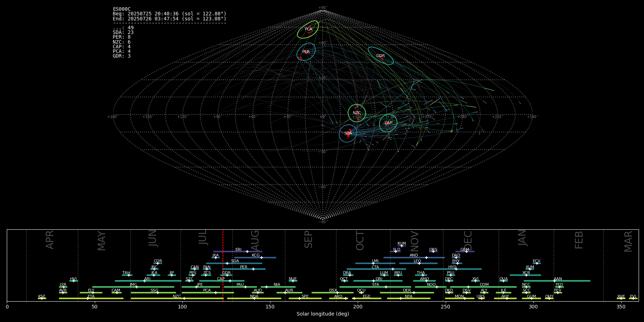The width and height of the screenshot is (644, 322).
Task: Select the SDA radiant circle on sky map
Action: pyautogui.click(x=348, y=133)
